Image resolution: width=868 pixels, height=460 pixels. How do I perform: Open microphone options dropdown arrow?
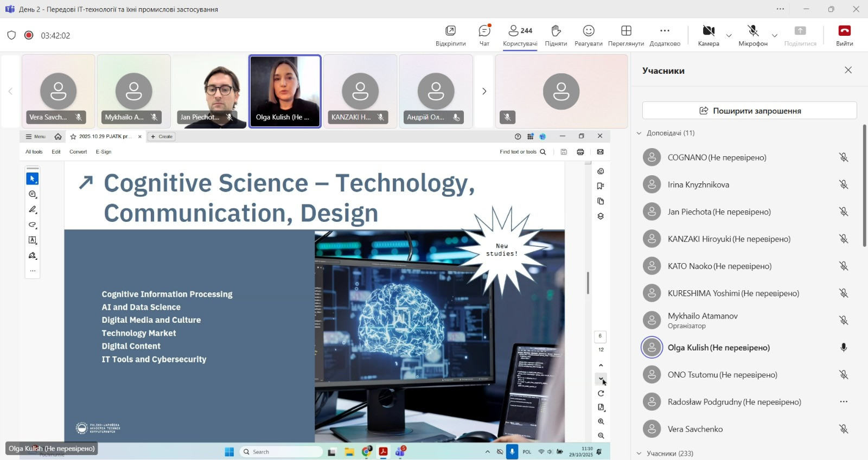click(774, 35)
